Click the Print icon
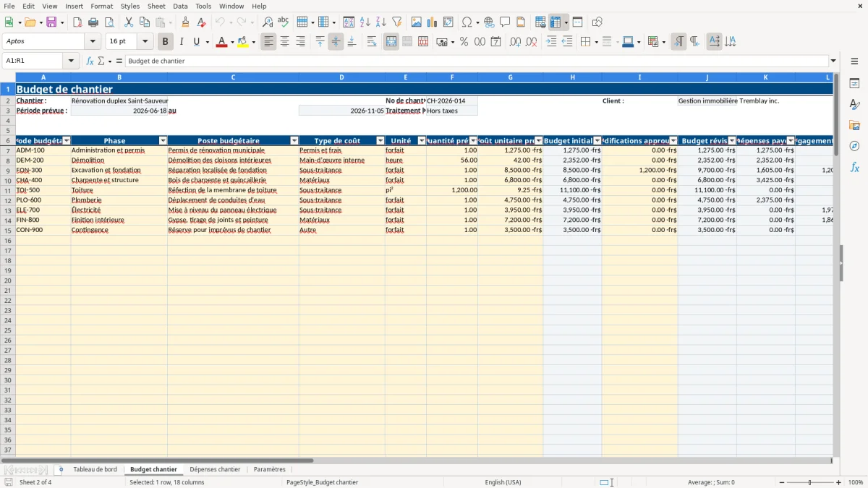 tap(93, 22)
